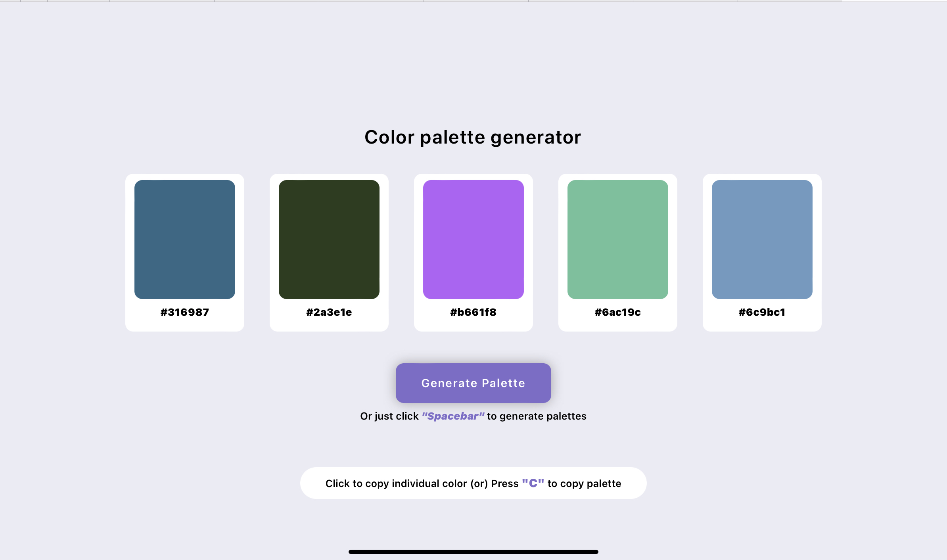Click the hex code label #b661f8

pyautogui.click(x=473, y=312)
